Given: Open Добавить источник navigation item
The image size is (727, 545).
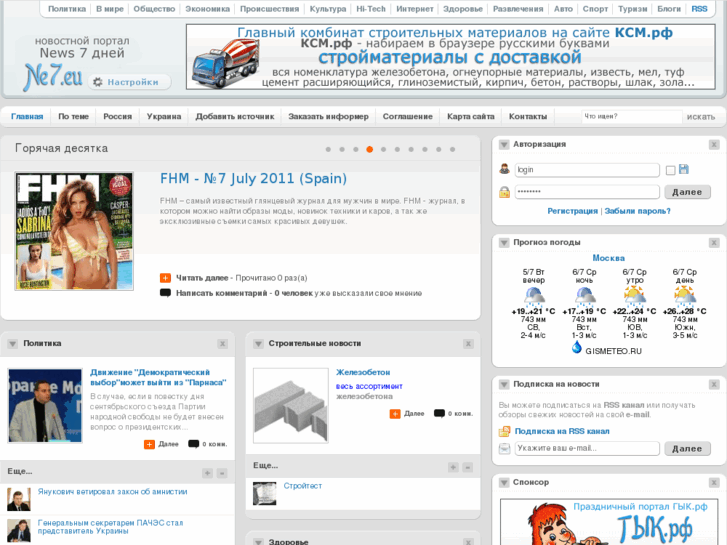Looking at the screenshot, I should (235, 116).
